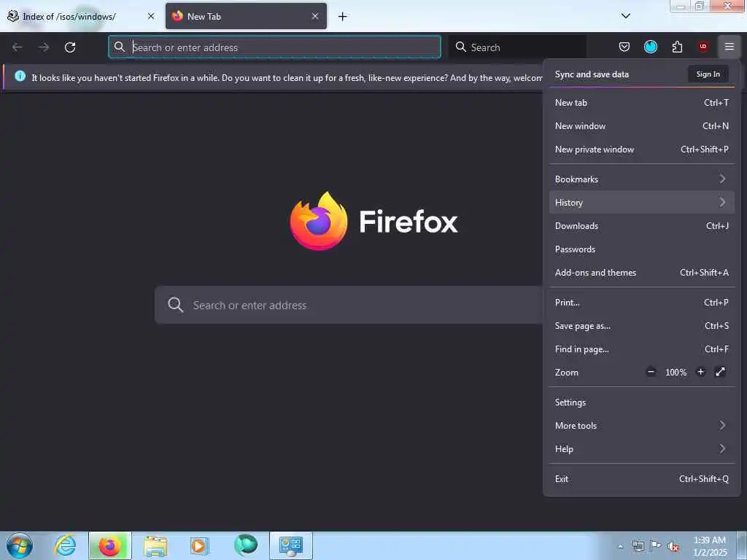The height and width of the screenshot is (560, 747).
Task: Click the uBlock Origin extension icon
Action: tap(703, 47)
